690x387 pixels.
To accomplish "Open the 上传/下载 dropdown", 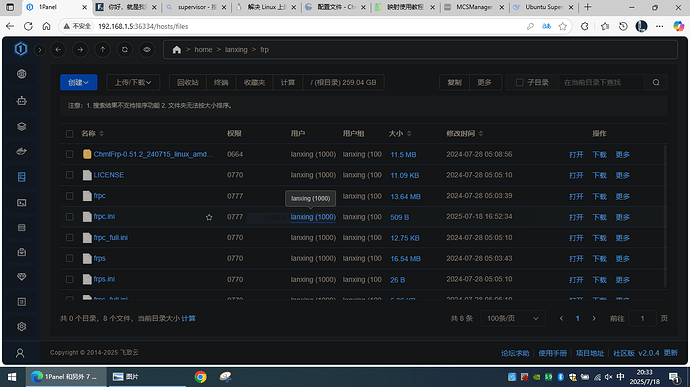I will [133, 82].
